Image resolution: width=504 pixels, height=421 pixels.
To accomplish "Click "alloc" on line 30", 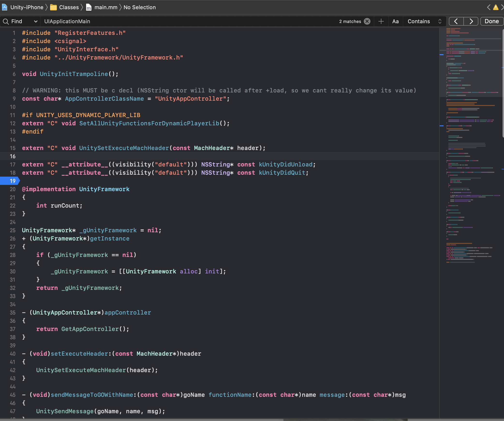I will click(x=189, y=271).
